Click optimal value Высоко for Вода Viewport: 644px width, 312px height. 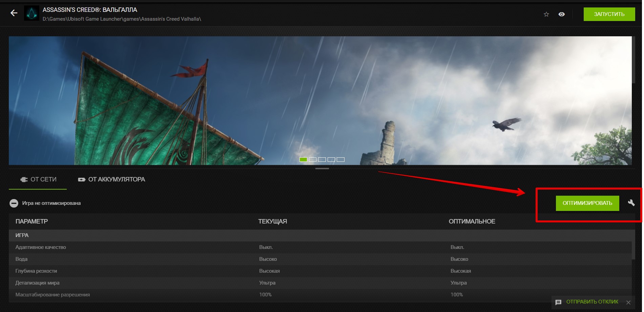pos(459,259)
